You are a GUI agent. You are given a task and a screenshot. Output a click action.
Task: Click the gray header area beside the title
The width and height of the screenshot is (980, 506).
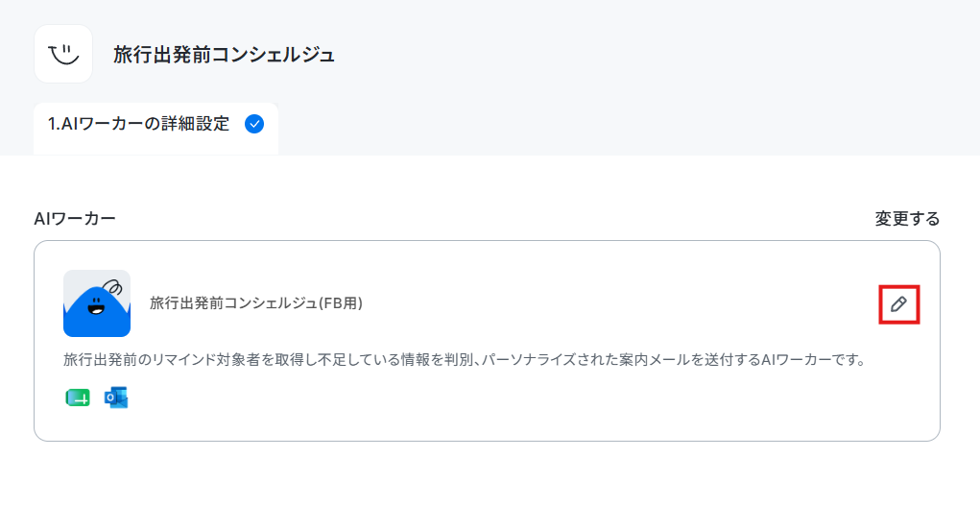[625, 55]
